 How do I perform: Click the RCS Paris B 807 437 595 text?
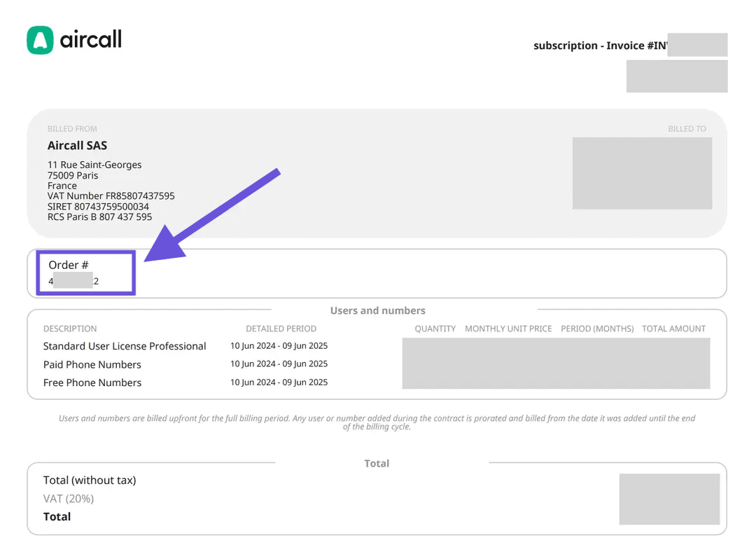pyautogui.click(x=99, y=217)
